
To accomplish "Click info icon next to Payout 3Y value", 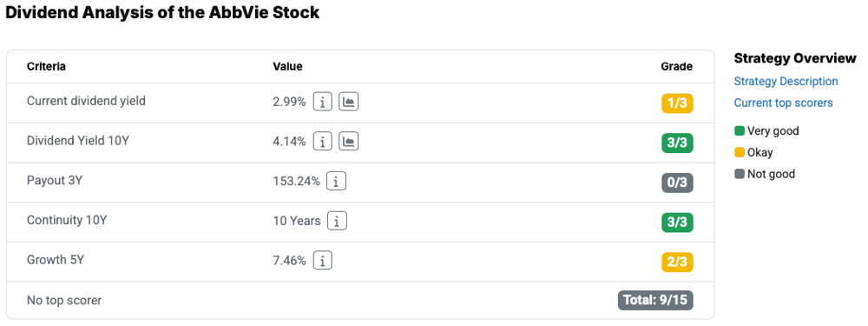I will [x=337, y=182].
